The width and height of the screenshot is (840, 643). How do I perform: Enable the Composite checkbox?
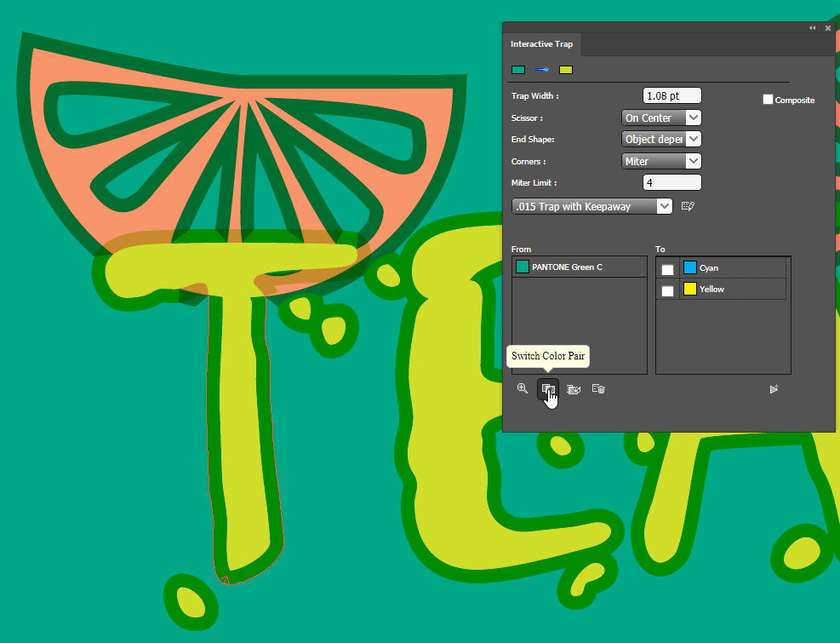[x=768, y=100]
